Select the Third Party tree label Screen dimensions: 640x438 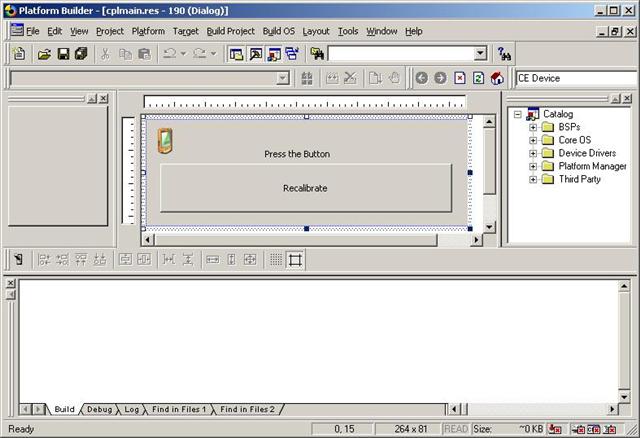[580, 179]
